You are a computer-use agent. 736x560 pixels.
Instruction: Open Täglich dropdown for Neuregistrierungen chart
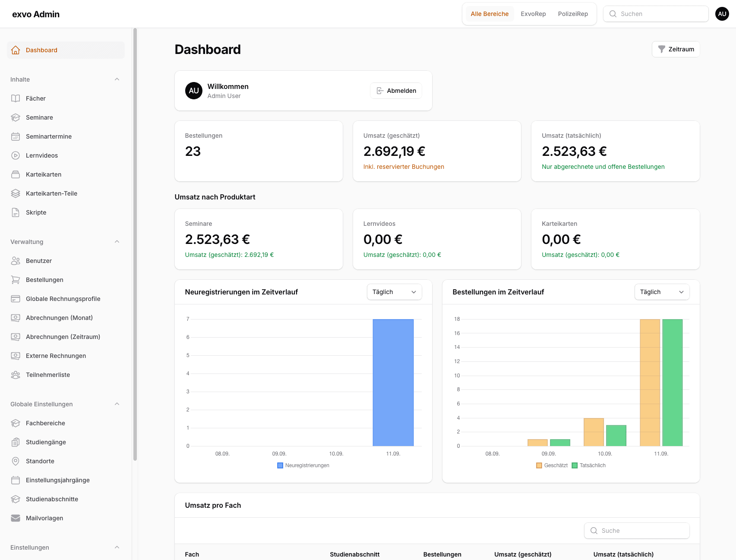[x=394, y=292]
